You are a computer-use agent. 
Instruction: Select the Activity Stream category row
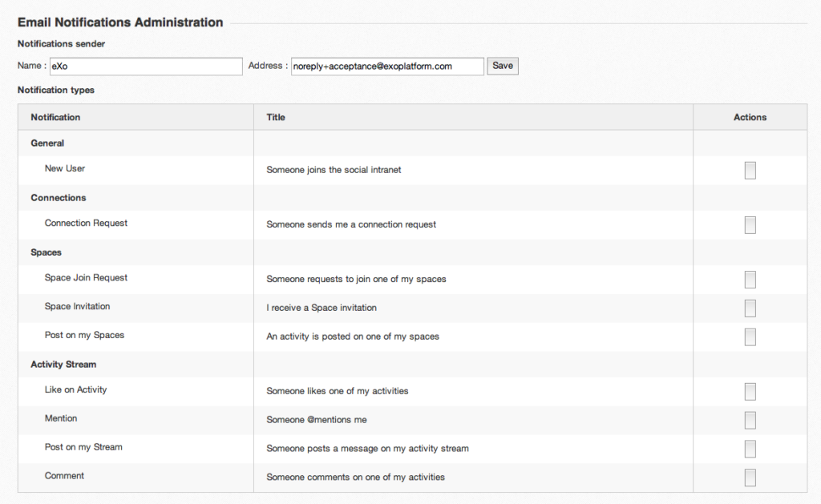[63, 365]
